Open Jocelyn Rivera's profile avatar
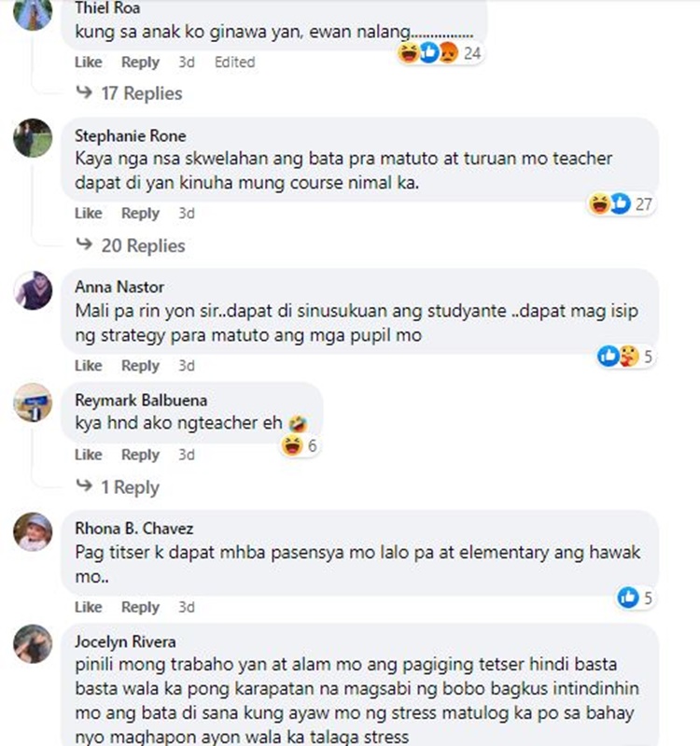Image resolution: width=700 pixels, height=746 pixels. tap(34, 643)
